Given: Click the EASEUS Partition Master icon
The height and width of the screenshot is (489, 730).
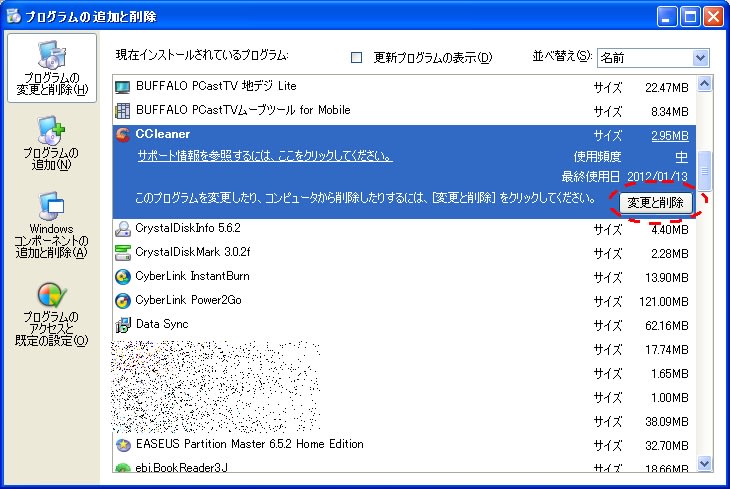Looking at the screenshot, I should click(122, 445).
